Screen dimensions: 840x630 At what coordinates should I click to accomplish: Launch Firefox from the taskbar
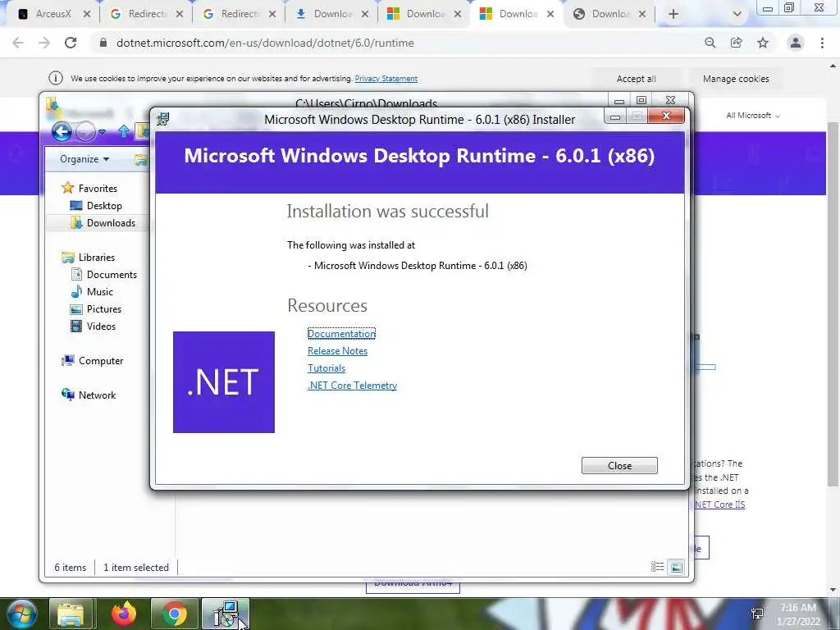(x=124, y=614)
